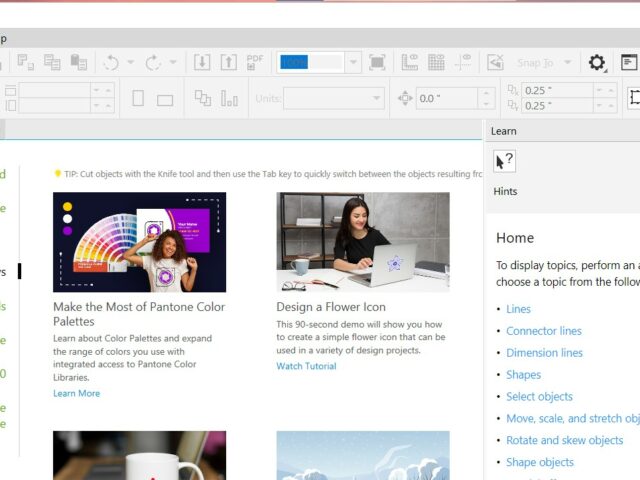Screen dimensions: 640x480
Task: Click the Learn More link under Pantone
Action: coord(76,393)
